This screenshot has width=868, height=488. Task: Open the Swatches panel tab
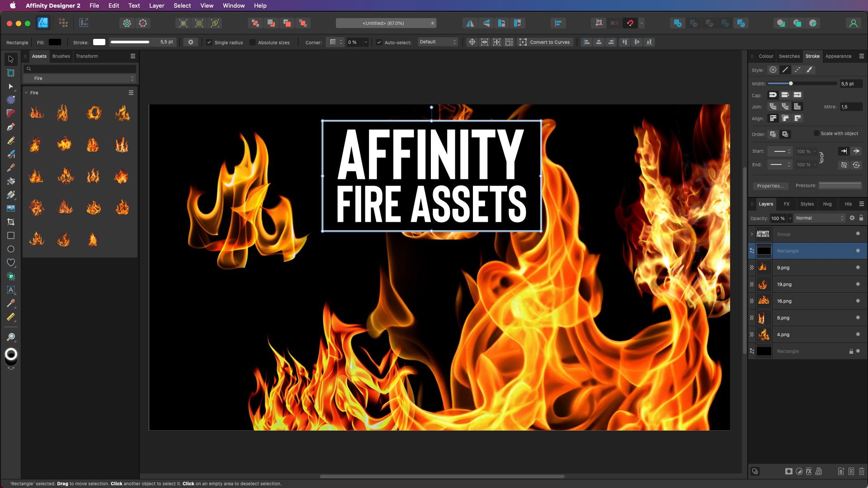[x=790, y=56]
